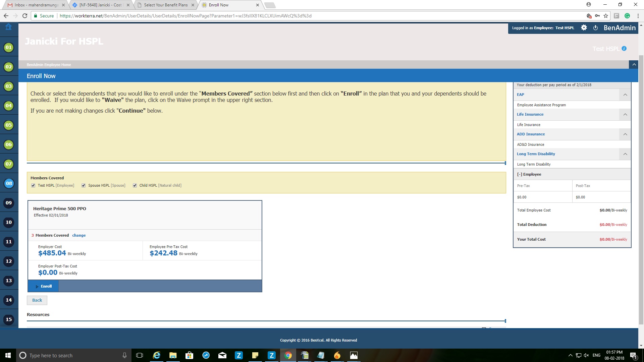The image size is (644, 362).
Task: Go to step 07 in sidebar
Action: (x=9, y=164)
